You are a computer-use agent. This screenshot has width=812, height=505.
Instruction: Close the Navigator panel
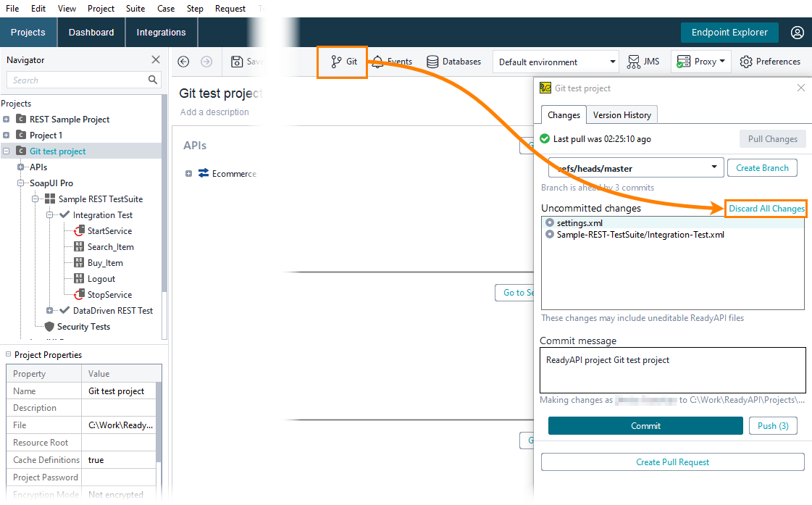click(155, 59)
